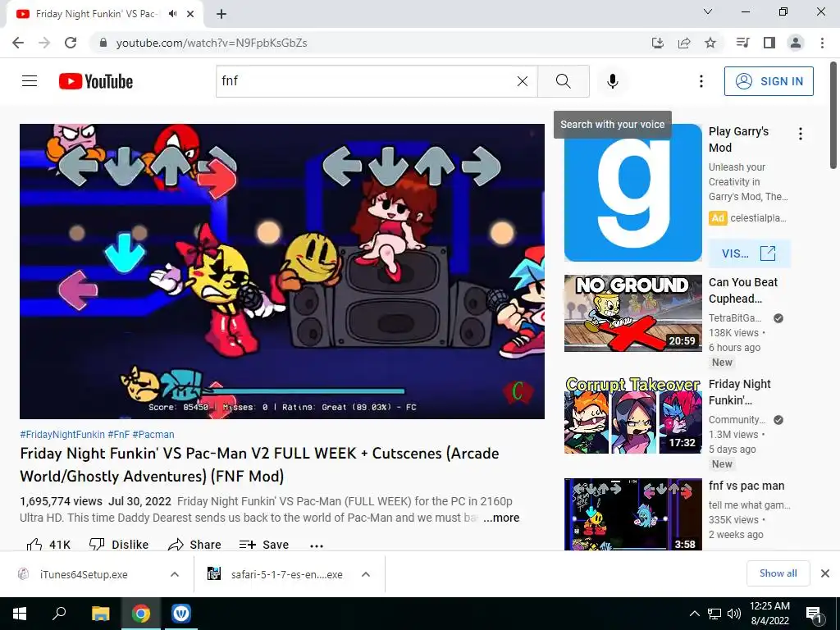The height and width of the screenshot is (630, 840).
Task: Open the Chrome profile avatar
Action: [796, 43]
